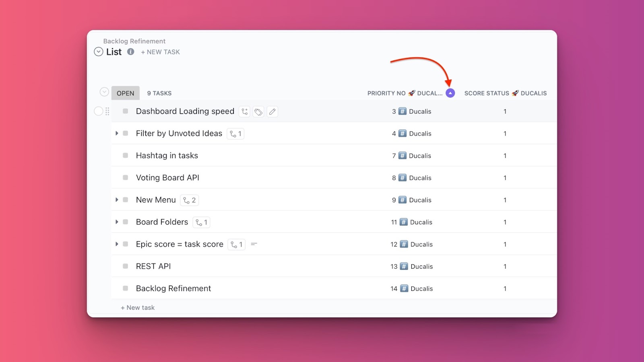The image size is (644, 362).
Task: Select the round checkbox for Dashboard Loading speed
Action: point(98,111)
